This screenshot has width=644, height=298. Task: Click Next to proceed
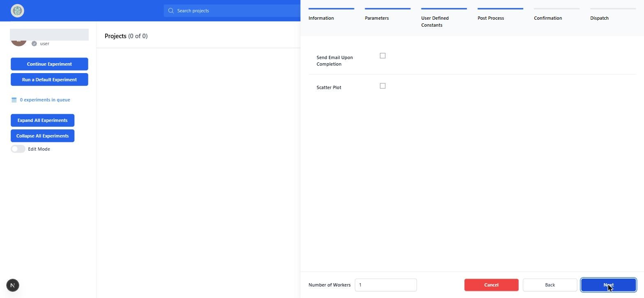(x=608, y=285)
